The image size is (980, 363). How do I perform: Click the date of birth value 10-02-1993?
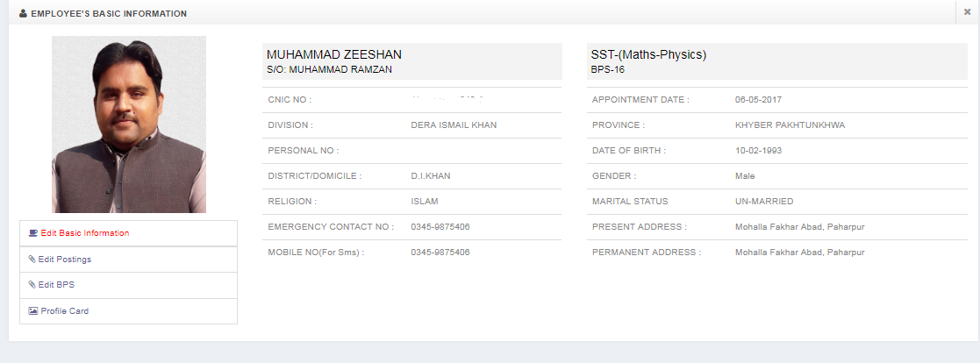click(758, 151)
